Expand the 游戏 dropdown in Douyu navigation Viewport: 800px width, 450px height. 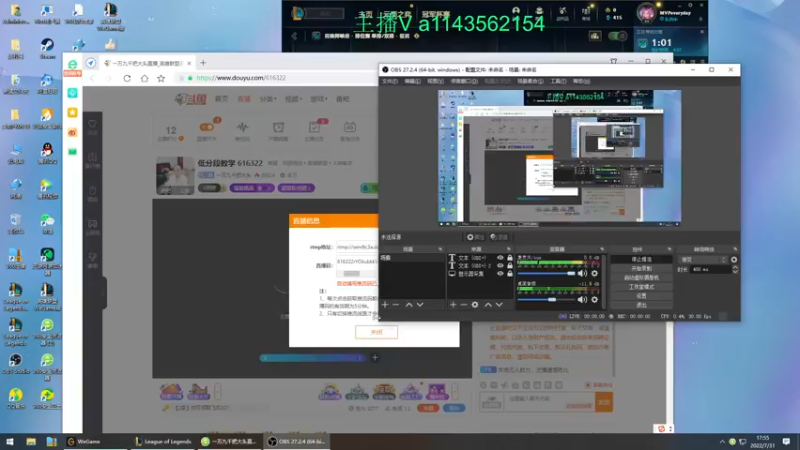click(319, 99)
